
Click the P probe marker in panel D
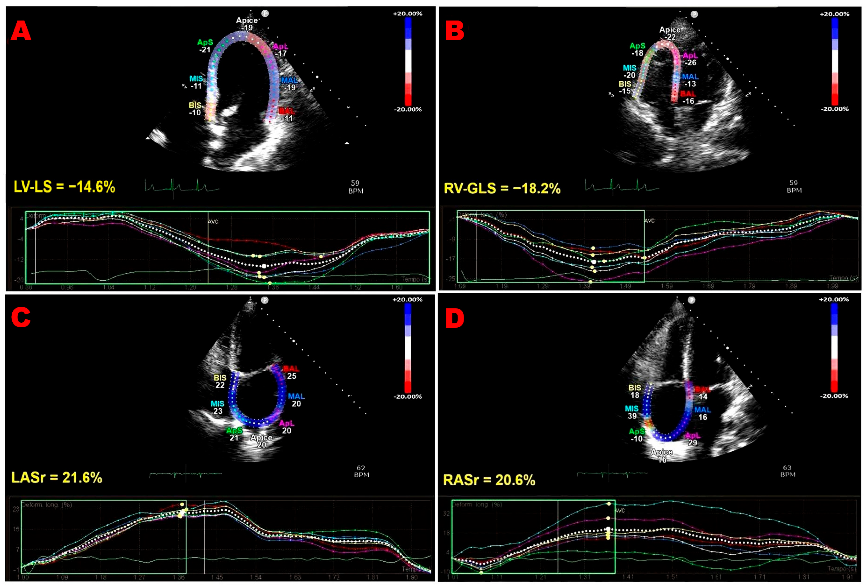pyautogui.click(x=691, y=300)
